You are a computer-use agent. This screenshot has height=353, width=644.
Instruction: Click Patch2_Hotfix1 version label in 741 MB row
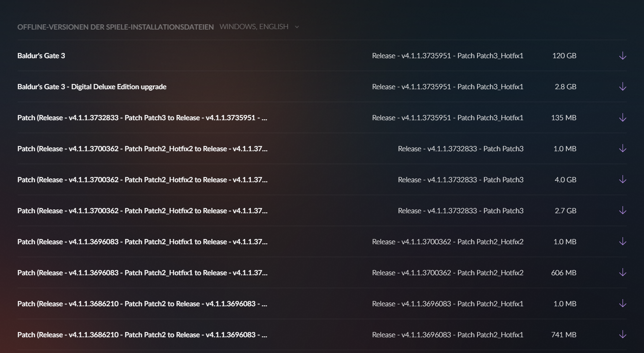[448, 335]
